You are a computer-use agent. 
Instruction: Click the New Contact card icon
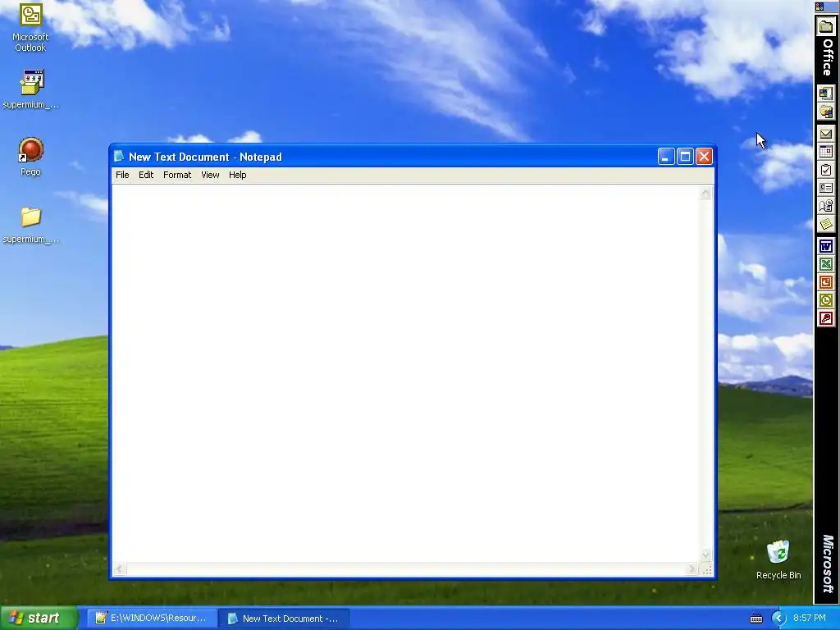coord(826,188)
